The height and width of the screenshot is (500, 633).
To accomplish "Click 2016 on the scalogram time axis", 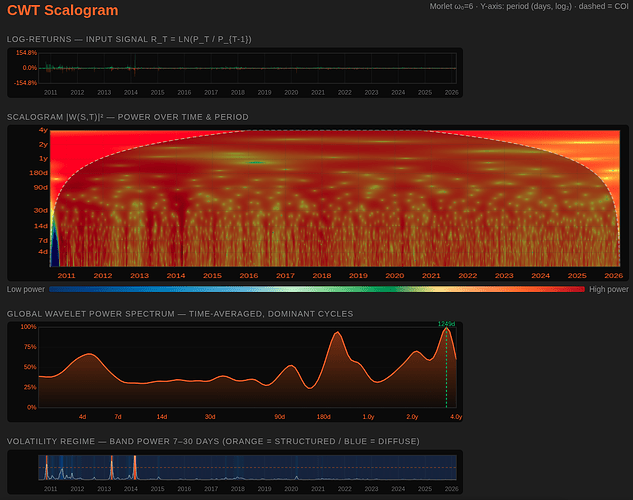I will coord(249,276).
